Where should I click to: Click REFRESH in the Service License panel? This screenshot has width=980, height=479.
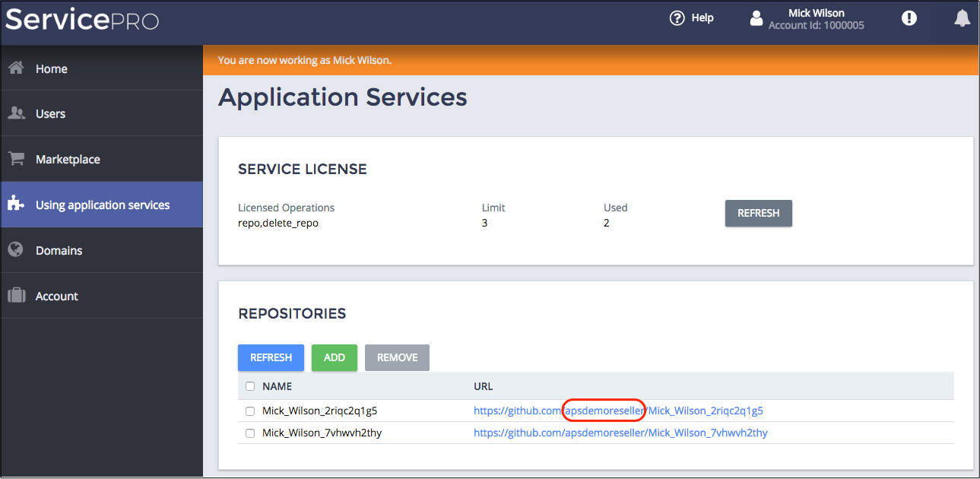(758, 214)
